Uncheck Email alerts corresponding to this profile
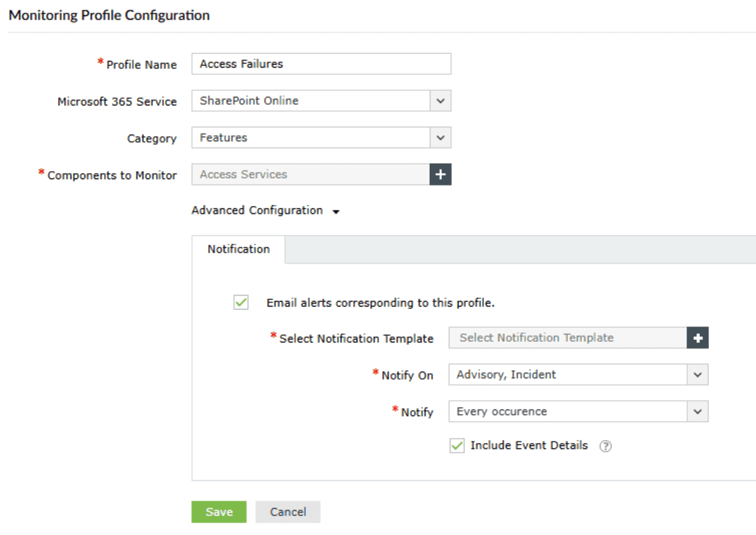The width and height of the screenshot is (756, 535). [x=240, y=302]
